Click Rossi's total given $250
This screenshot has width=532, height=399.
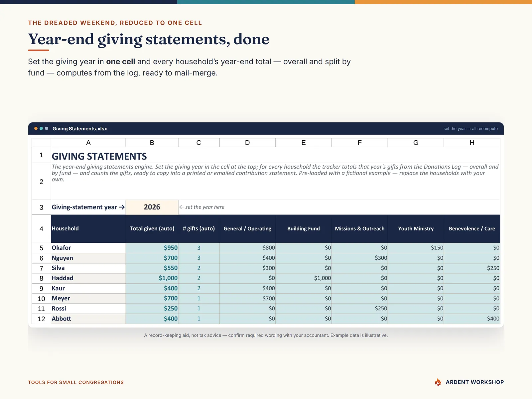pyautogui.click(x=152, y=309)
